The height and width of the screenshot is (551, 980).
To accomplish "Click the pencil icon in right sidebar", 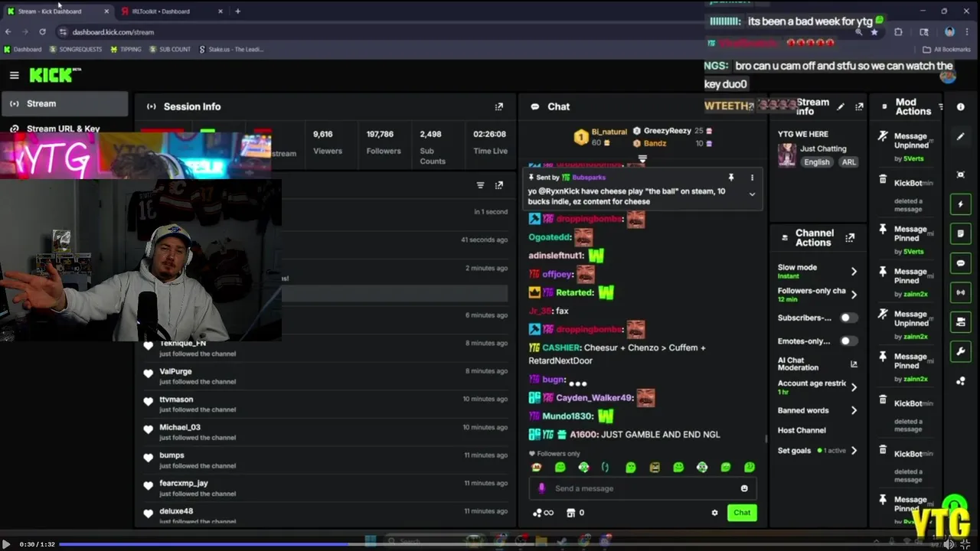I will pos(961,136).
